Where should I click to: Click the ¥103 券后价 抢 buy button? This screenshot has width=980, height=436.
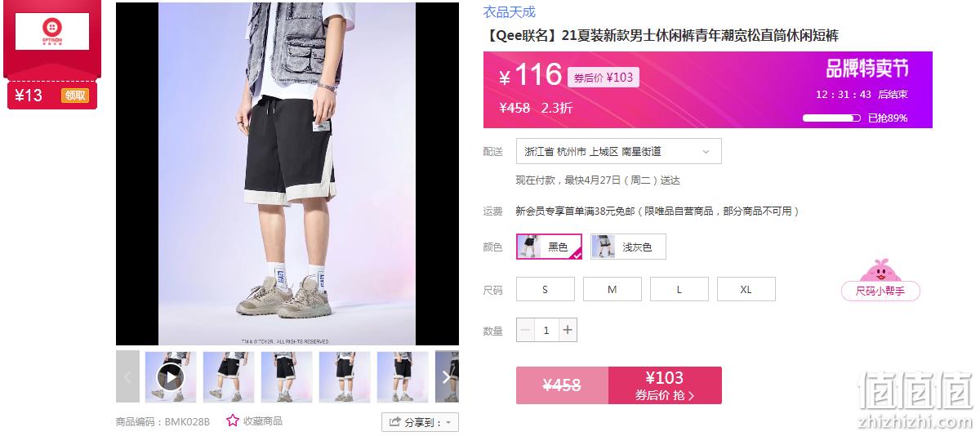(x=665, y=385)
